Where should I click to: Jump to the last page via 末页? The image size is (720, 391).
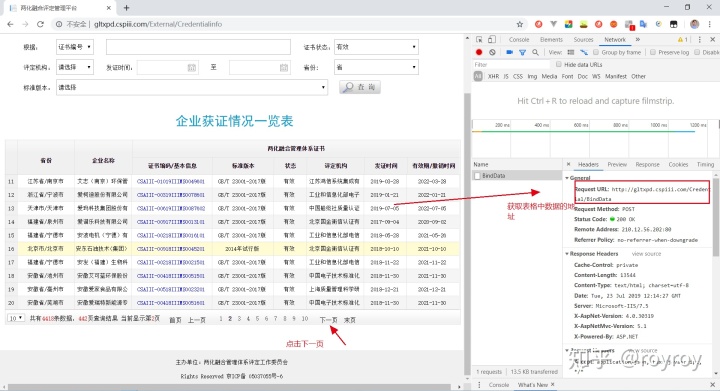[x=349, y=320]
